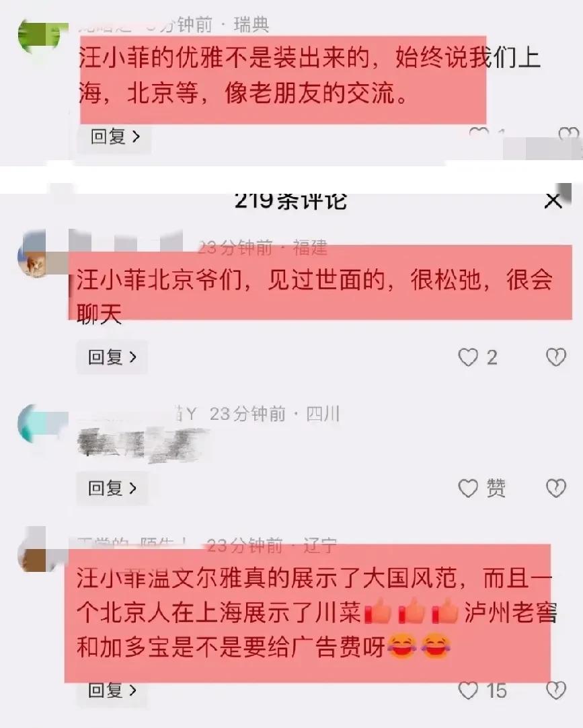Like the 瑞典 comment at top
The image size is (583, 728).
point(479,133)
